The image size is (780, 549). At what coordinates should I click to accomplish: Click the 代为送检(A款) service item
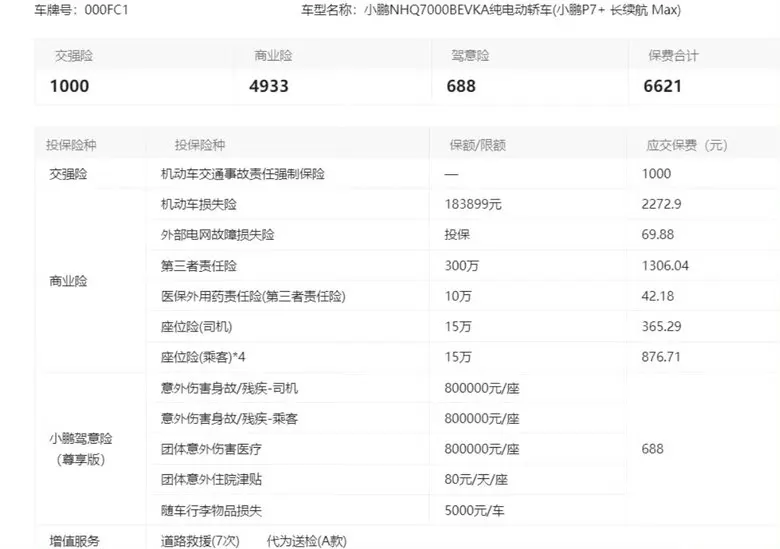pos(306,541)
